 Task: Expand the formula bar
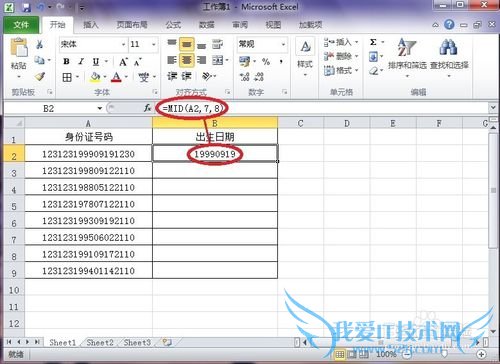pyautogui.click(x=493, y=108)
